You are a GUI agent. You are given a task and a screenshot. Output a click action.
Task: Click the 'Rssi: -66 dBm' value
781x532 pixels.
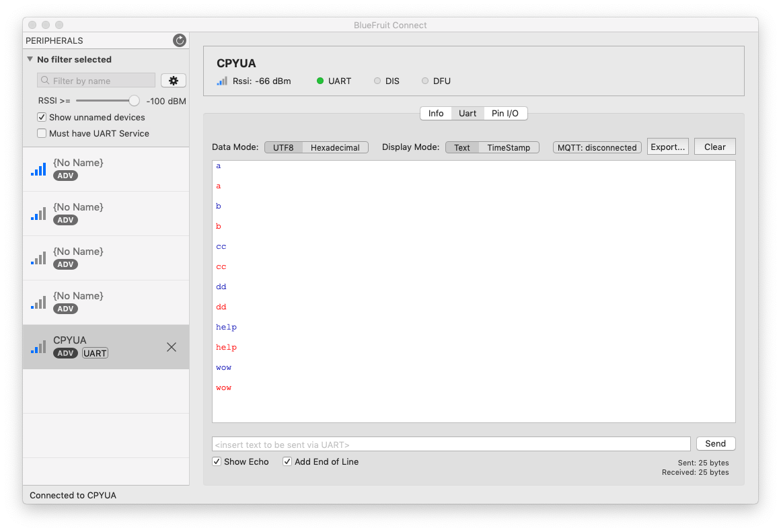(262, 81)
